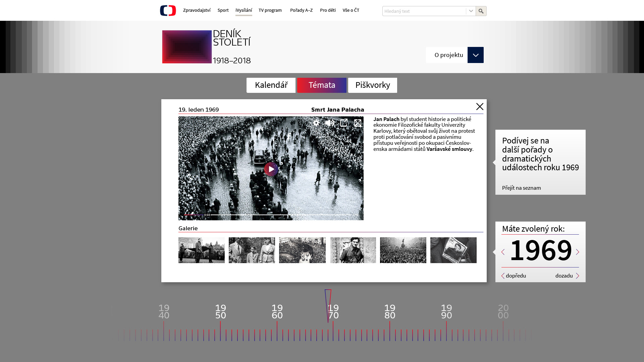
Task: Play the Smrt Jana Palacha video
Action: (x=271, y=169)
